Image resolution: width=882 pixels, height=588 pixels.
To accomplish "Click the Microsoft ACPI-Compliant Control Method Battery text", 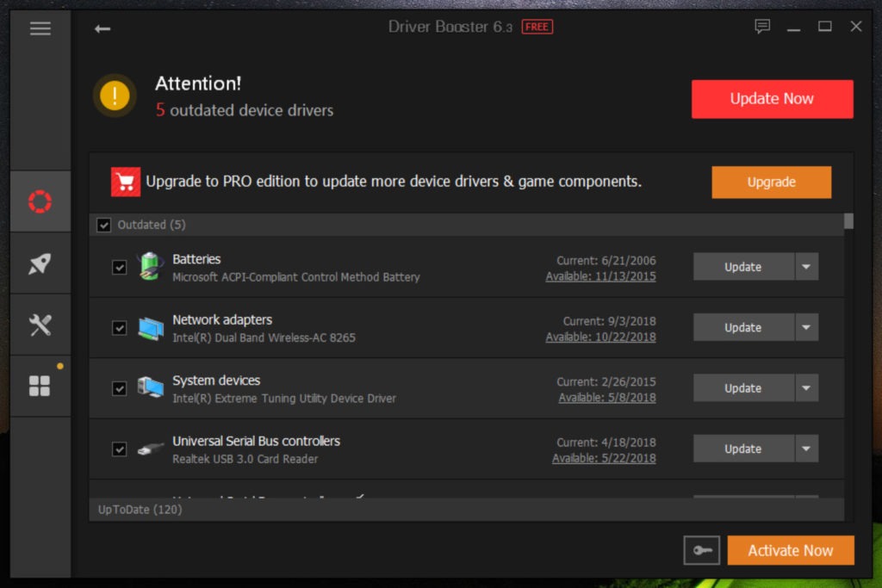I will click(x=296, y=277).
